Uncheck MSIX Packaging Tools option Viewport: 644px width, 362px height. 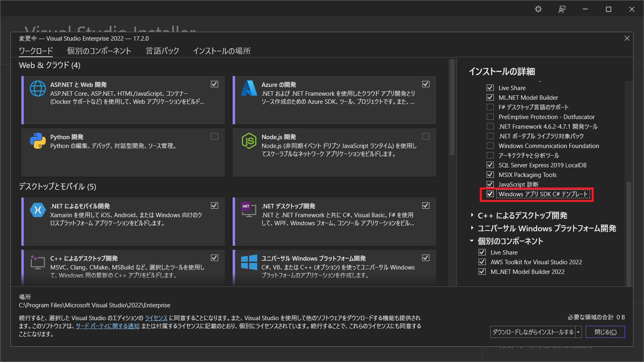coord(490,175)
